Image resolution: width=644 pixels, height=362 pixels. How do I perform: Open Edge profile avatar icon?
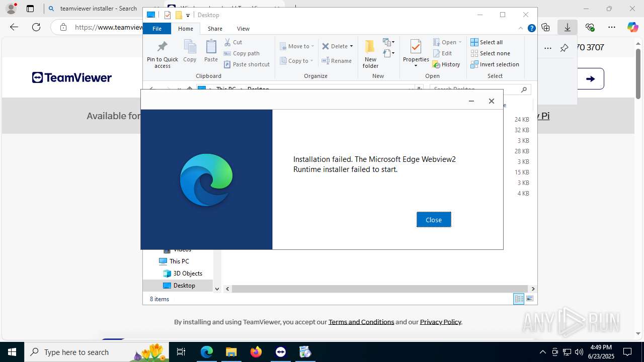pos(11,9)
